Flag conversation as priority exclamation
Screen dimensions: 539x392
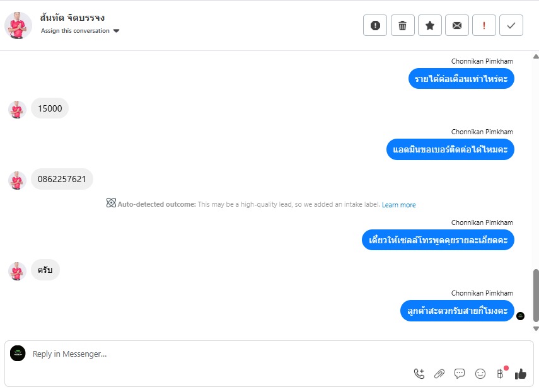484,25
